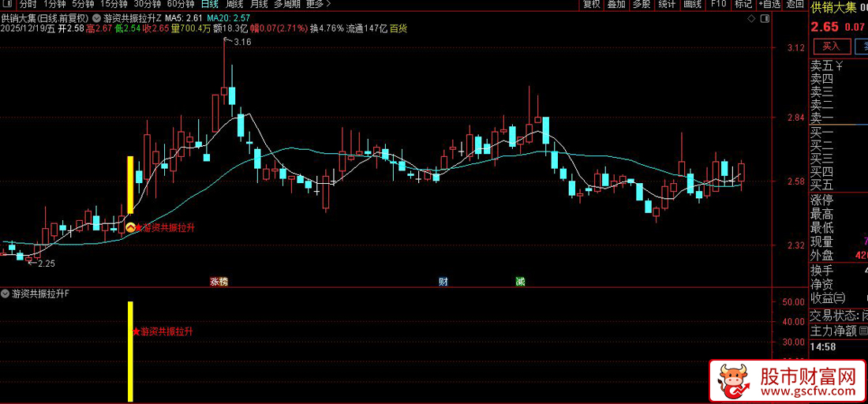Click the red 买入 buy button
This screenshot has width=868, height=404.
[832, 47]
